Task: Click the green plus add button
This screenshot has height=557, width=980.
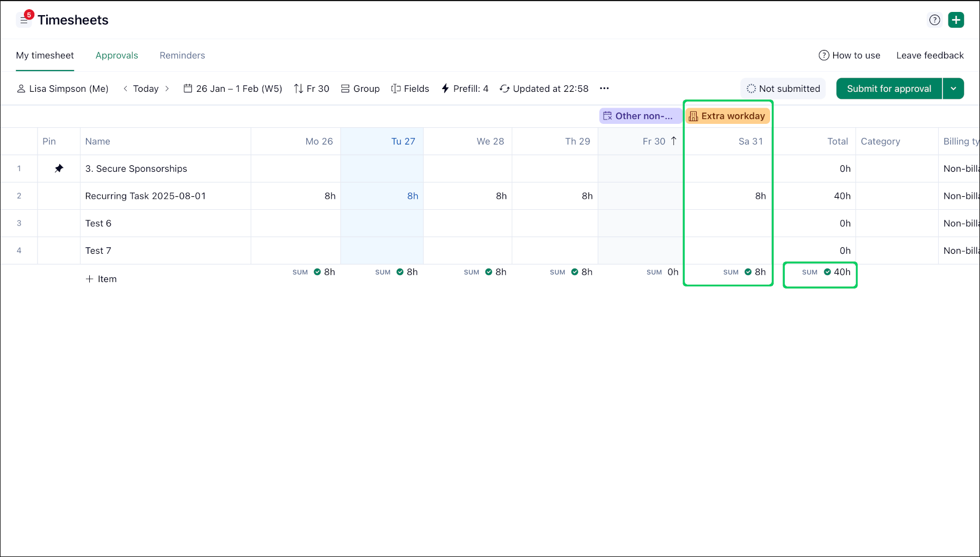Action: coord(956,20)
